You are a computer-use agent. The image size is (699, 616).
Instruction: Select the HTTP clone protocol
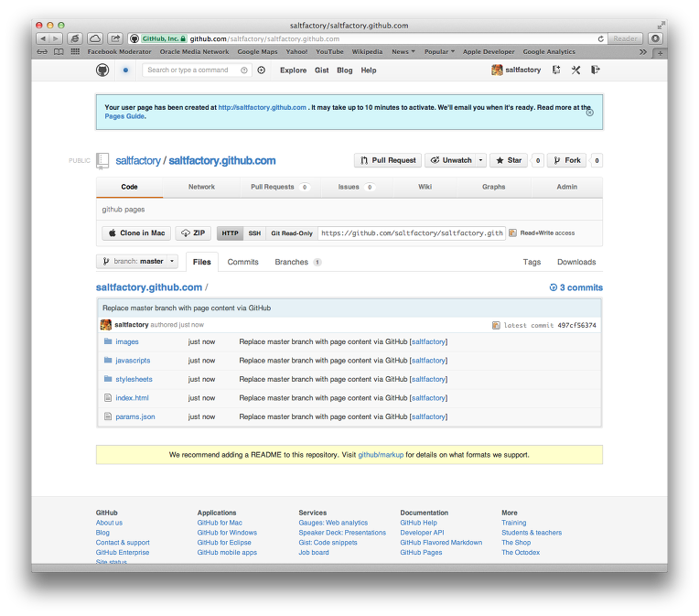230,233
